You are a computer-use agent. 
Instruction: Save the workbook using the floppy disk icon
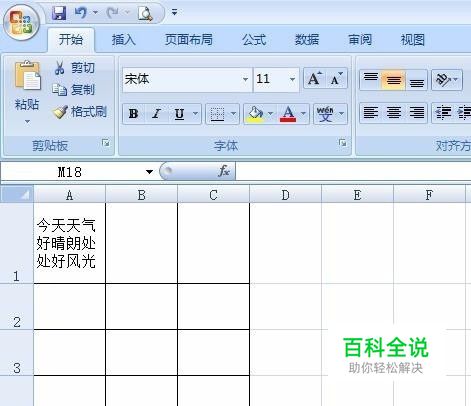point(59,13)
